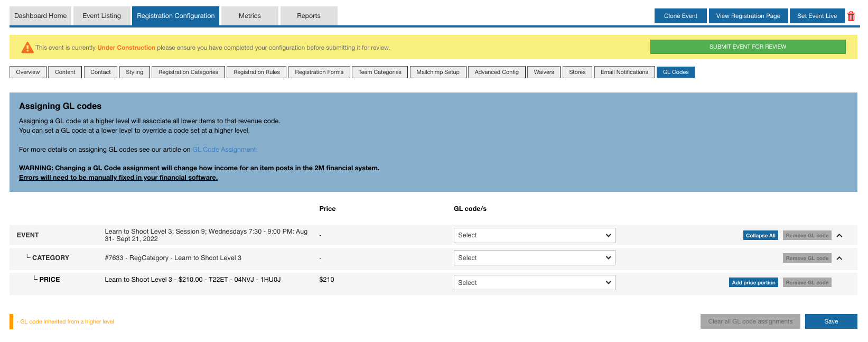Open the EVENT GL code dropdown
The height and width of the screenshot is (342, 868).
click(x=534, y=235)
